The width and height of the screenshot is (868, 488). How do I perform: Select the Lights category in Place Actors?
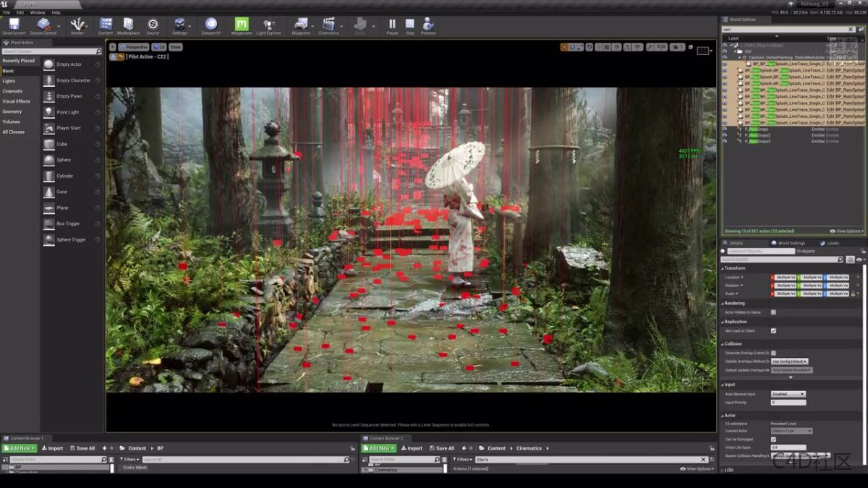[x=9, y=81]
